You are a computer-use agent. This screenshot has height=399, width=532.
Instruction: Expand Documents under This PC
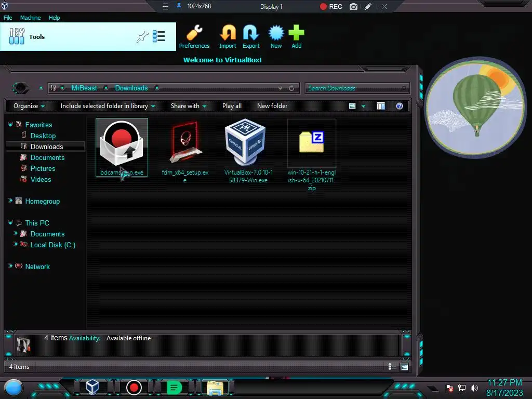click(15, 233)
